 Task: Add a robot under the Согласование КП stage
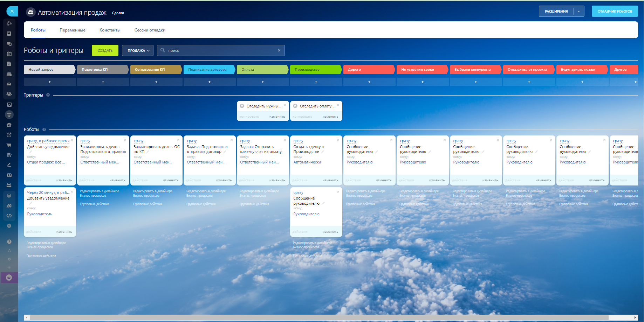coord(156,82)
